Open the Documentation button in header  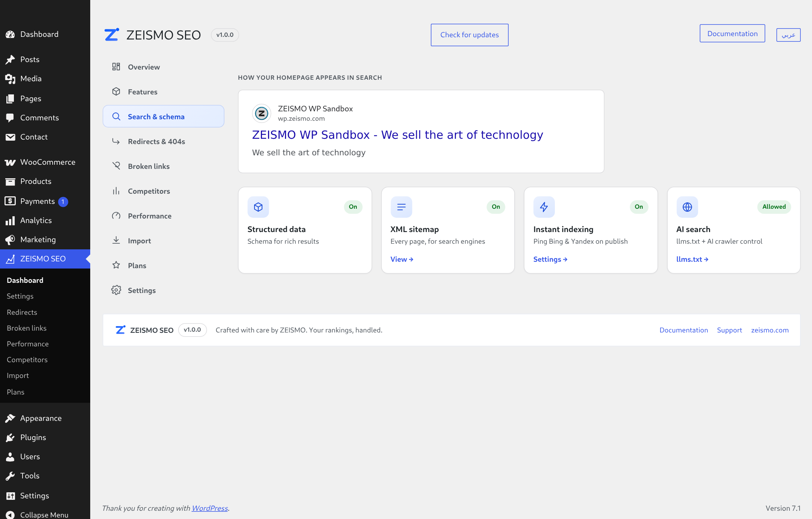point(732,33)
